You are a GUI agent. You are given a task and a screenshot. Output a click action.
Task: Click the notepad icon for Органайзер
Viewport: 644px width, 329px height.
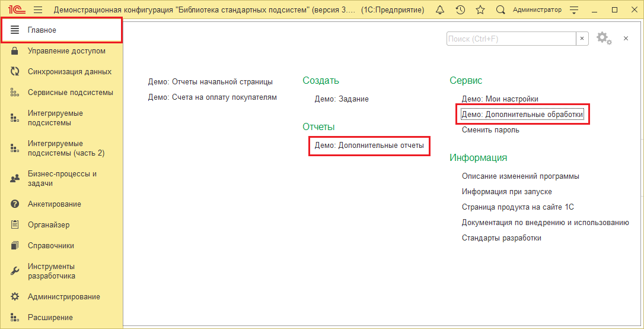tap(15, 224)
